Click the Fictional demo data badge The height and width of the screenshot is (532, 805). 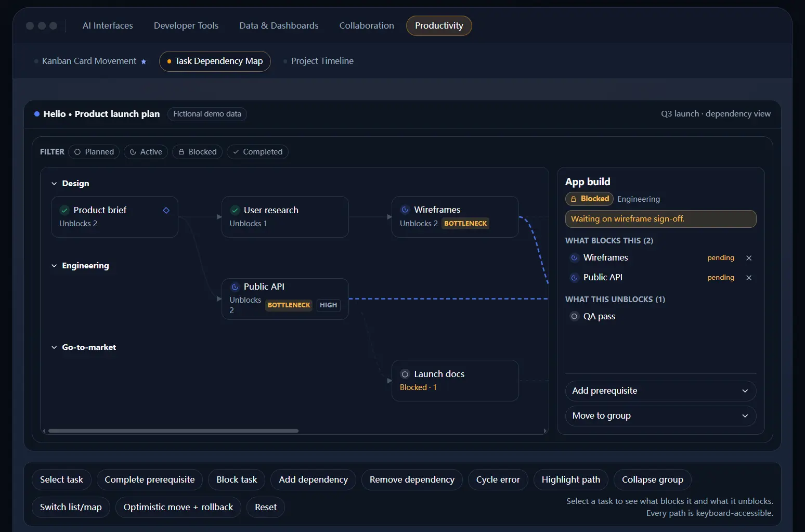(x=207, y=114)
